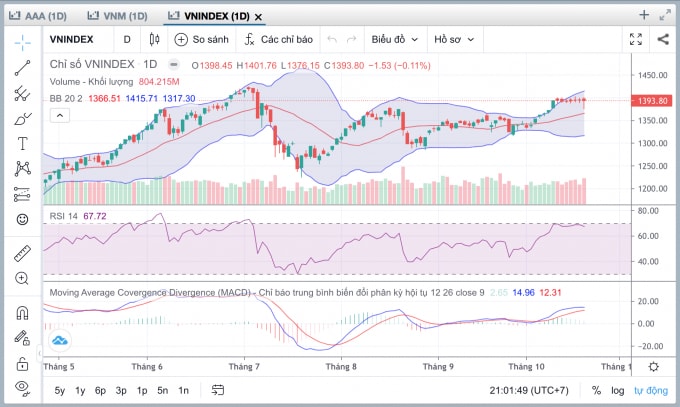The image size is (680, 407).
Task: Switch to the VNM (1D) tab
Action: (x=118, y=16)
